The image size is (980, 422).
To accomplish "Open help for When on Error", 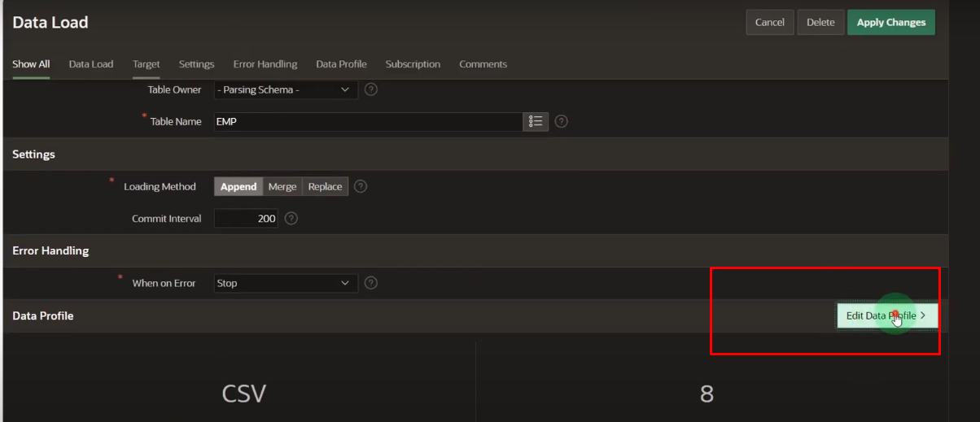I will tap(371, 283).
